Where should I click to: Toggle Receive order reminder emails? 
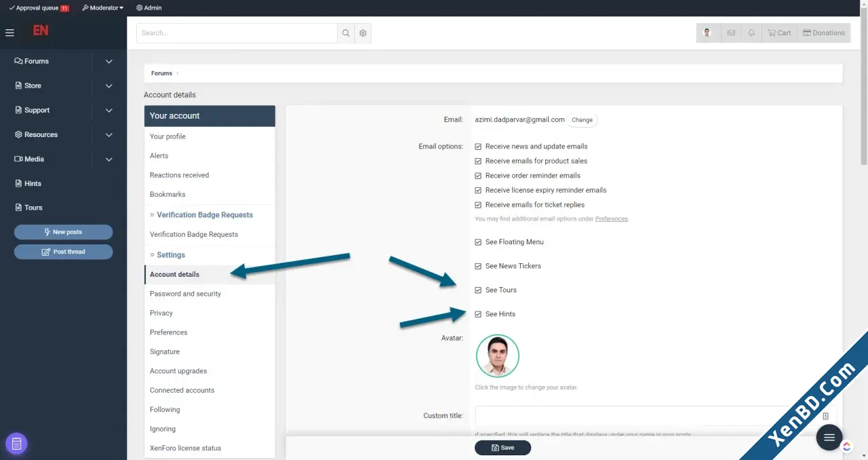[x=478, y=176]
